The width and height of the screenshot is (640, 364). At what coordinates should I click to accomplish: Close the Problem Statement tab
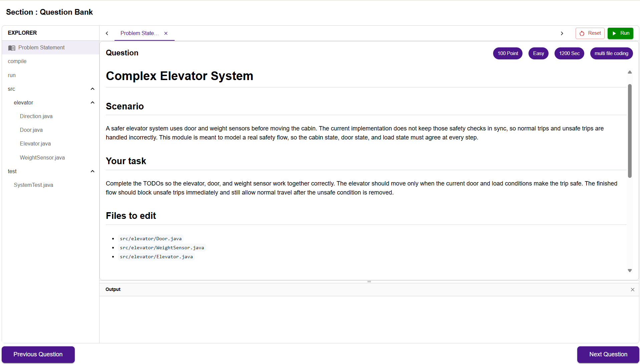point(166,33)
